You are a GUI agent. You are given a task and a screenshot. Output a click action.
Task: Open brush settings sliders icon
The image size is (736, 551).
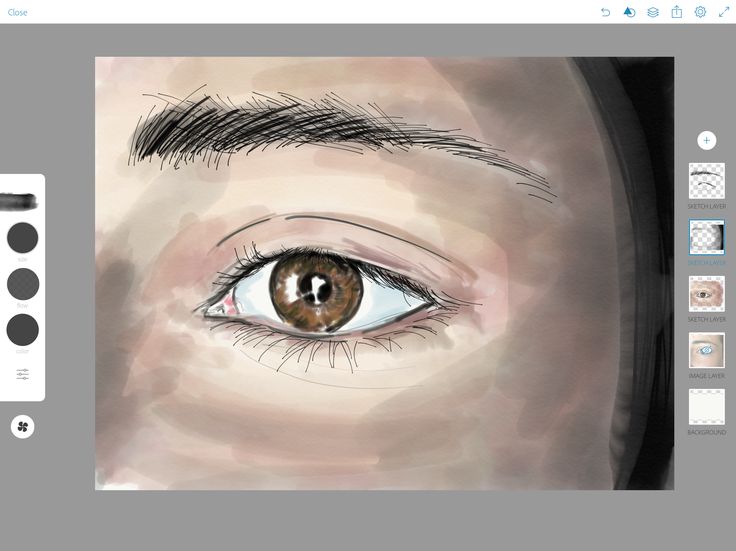(23, 374)
